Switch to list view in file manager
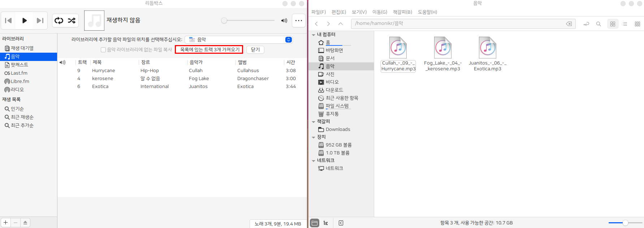The image size is (644, 228). coord(625,24)
